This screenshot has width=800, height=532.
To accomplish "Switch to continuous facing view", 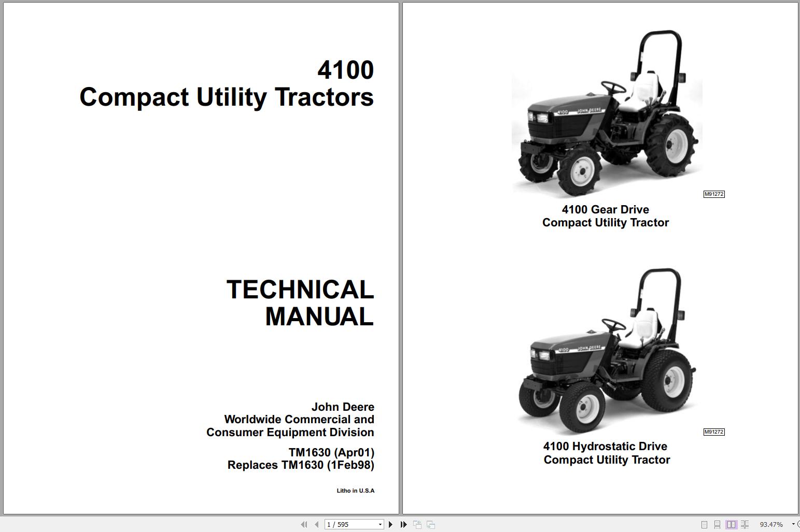I will click(745, 525).
